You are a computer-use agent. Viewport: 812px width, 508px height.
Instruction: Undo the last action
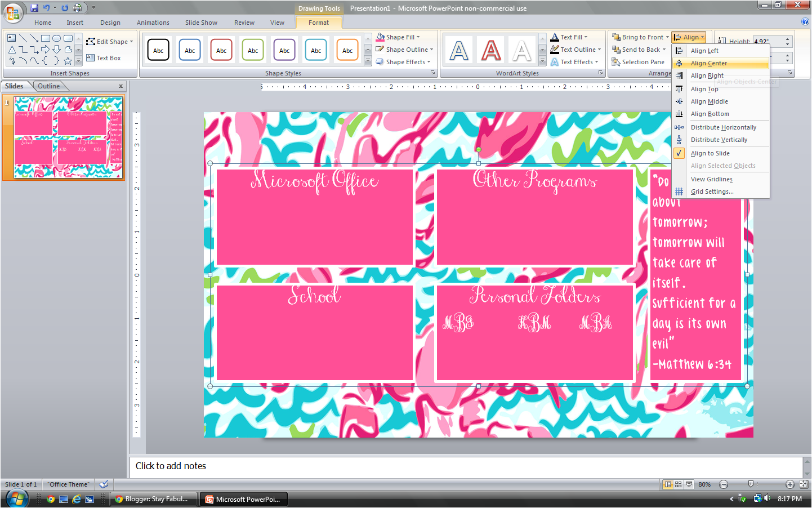coord(46,8)
